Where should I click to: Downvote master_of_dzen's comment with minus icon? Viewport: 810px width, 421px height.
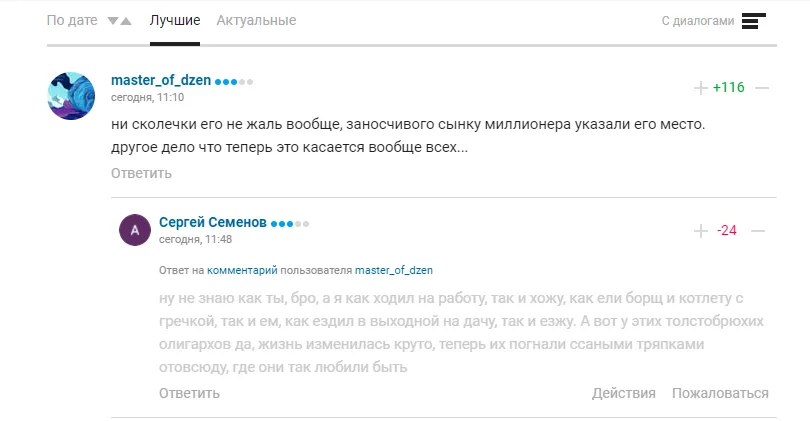click(x=762, y=88)
